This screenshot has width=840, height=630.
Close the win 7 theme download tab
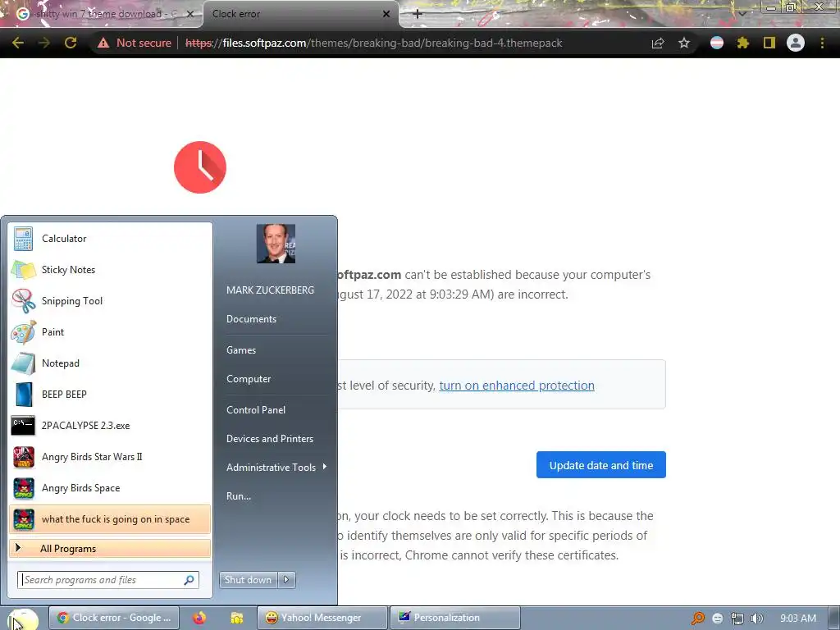point(189,14)
